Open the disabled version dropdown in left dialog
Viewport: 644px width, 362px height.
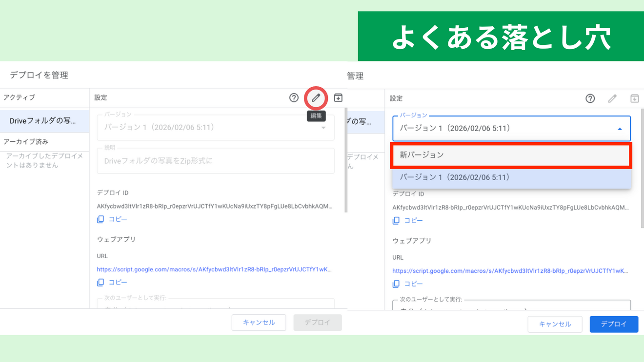coord(216,128)
